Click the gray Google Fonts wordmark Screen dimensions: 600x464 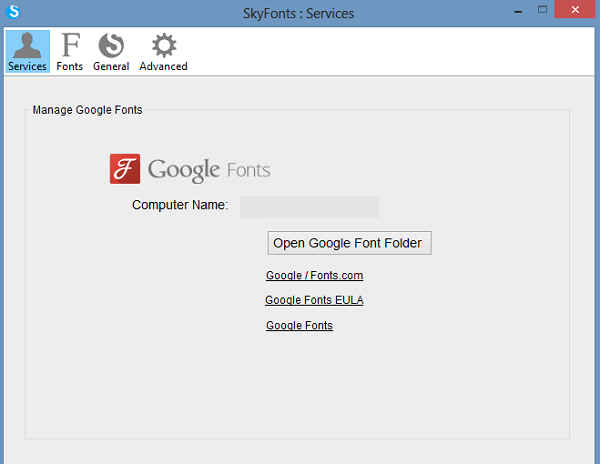click(x=209, y=170)
